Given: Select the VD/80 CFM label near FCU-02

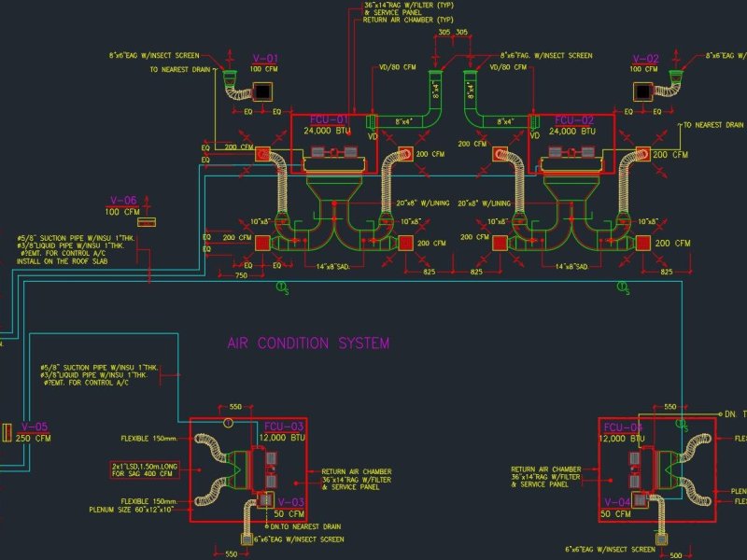Looking at the screenshot, I should pos(508,67).
